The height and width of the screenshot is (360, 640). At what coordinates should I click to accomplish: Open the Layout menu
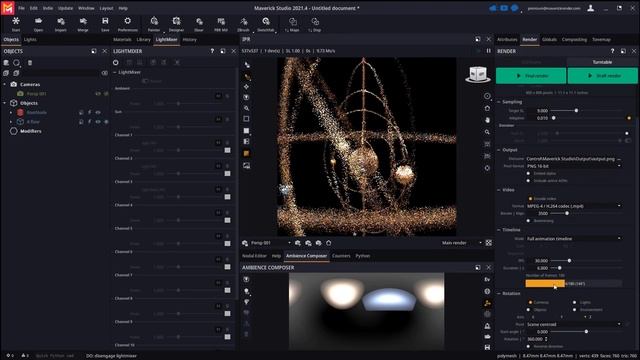click(x=107, y=8)
